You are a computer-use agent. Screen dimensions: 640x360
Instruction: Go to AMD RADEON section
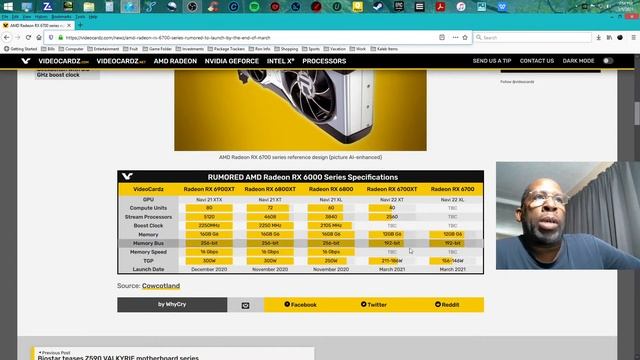[175, 61]
